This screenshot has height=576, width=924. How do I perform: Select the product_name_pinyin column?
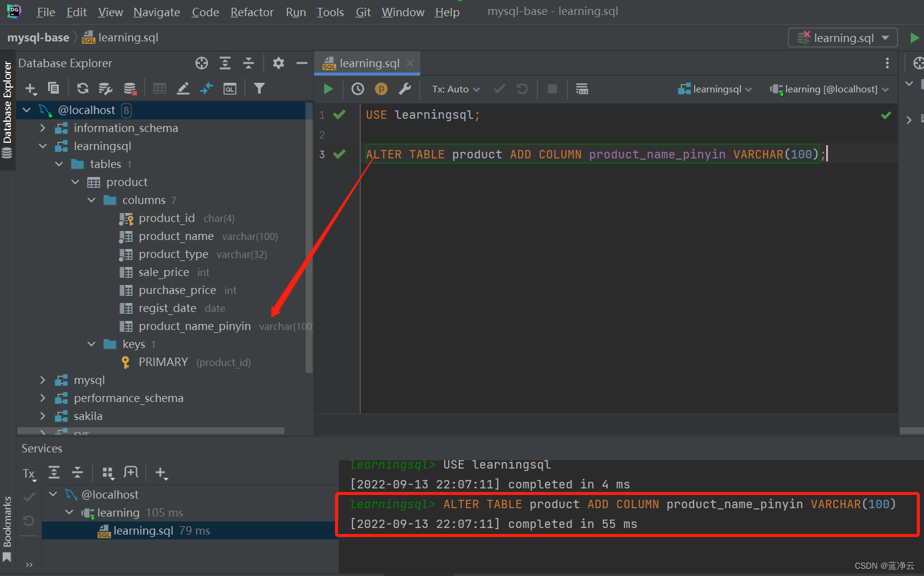tap(195, 326)
